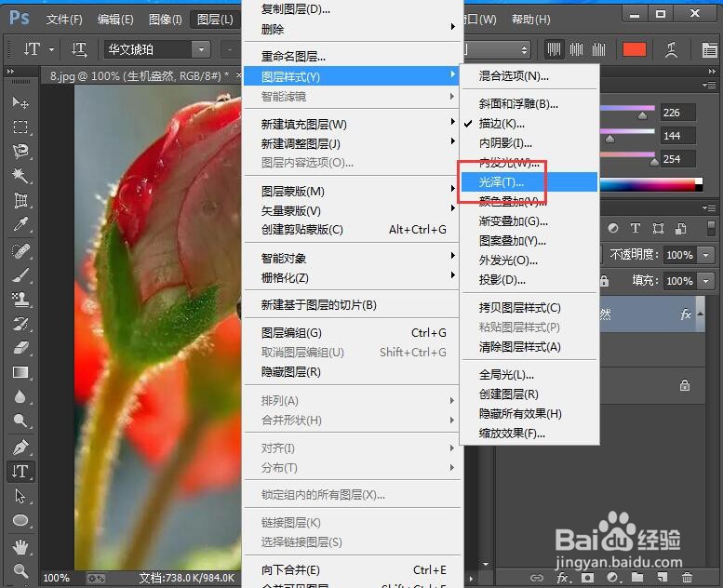Open the 文件(F) menu
Image resolution: width=723 pixels, height=588 pixels.
[64, 20]
